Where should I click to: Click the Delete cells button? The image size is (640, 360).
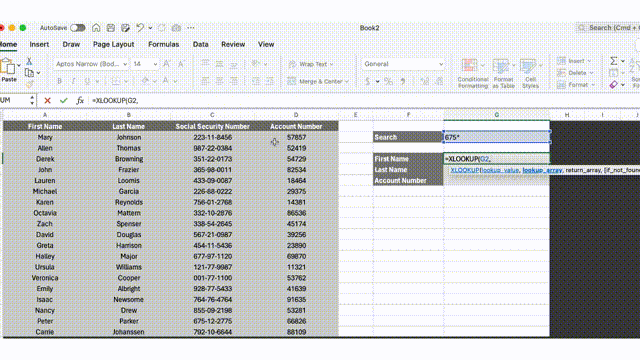575,73
